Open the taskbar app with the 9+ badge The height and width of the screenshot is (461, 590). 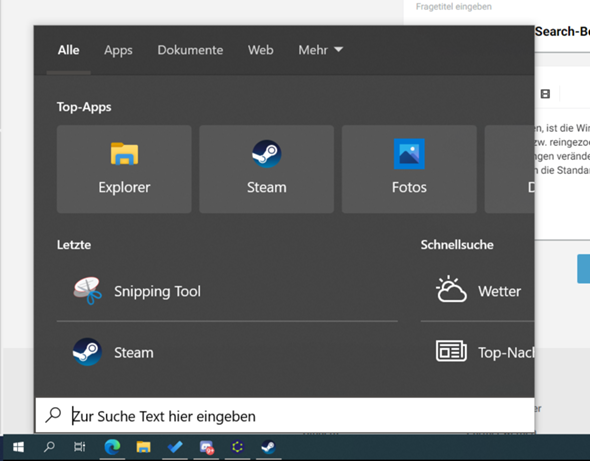click(207, 447)
